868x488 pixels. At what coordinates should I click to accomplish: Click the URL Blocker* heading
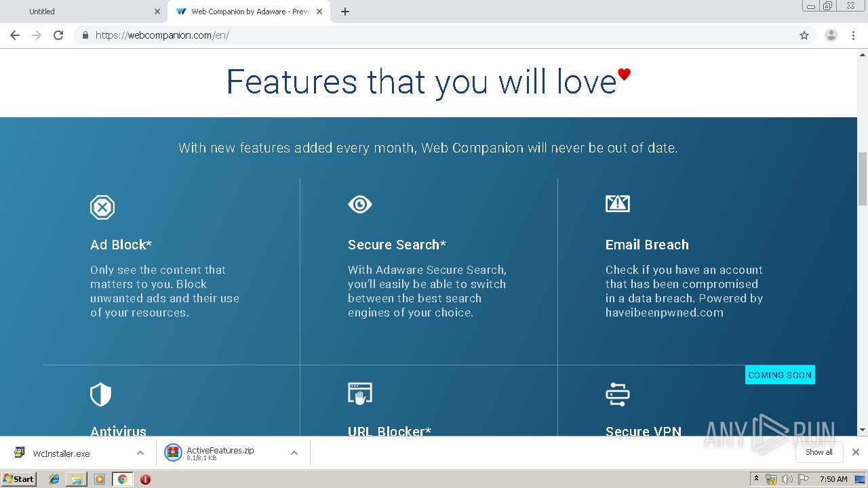390,431
